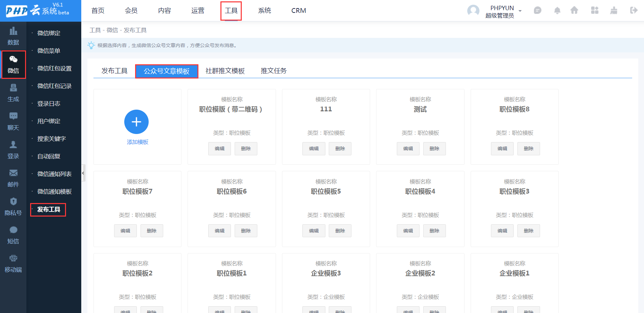Click the 添加模板 link text
Image resolution: width=644 pixels, height=313 pixels.
pos(137,142)
